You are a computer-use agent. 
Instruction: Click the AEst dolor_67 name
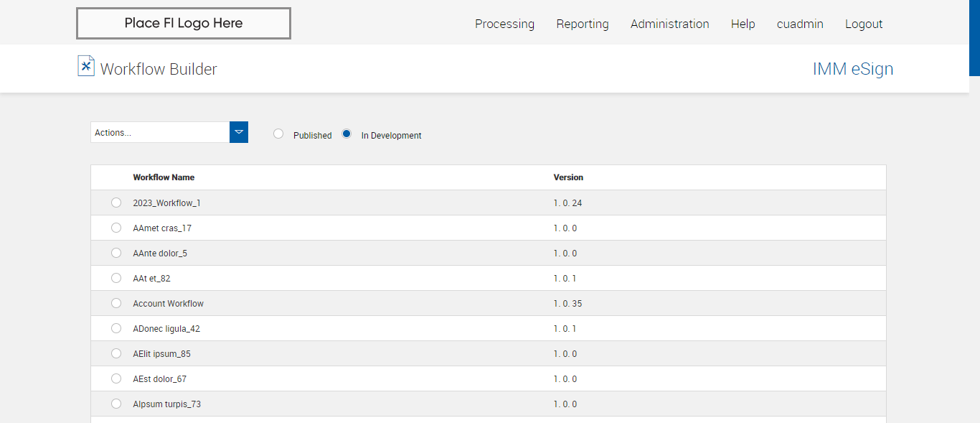(x=159, y=379)
